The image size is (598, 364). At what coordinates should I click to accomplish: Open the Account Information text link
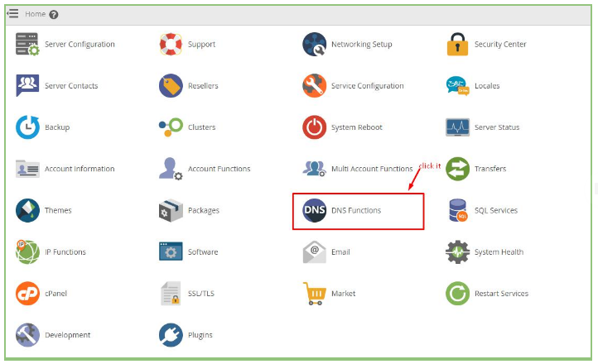pos(80,169)
